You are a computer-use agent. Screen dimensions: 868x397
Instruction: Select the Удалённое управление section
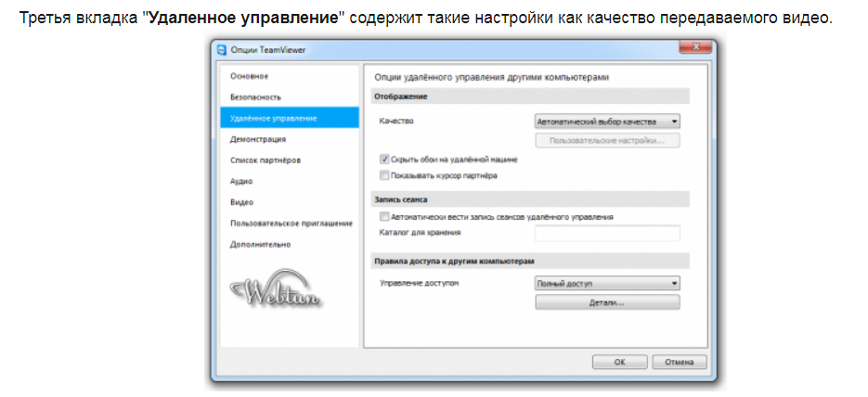[x=290, y=119]
